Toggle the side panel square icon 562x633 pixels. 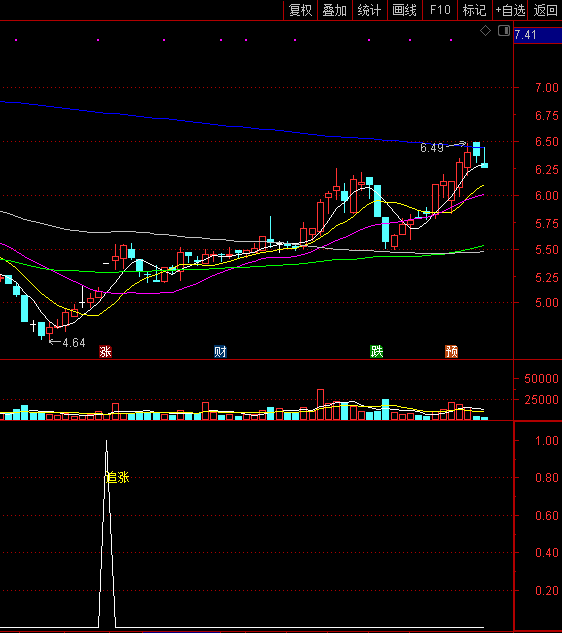click(x=504, y=31)
